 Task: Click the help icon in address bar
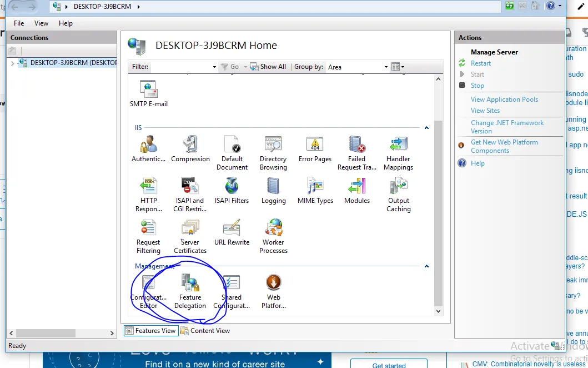click(x=550, y=6)
